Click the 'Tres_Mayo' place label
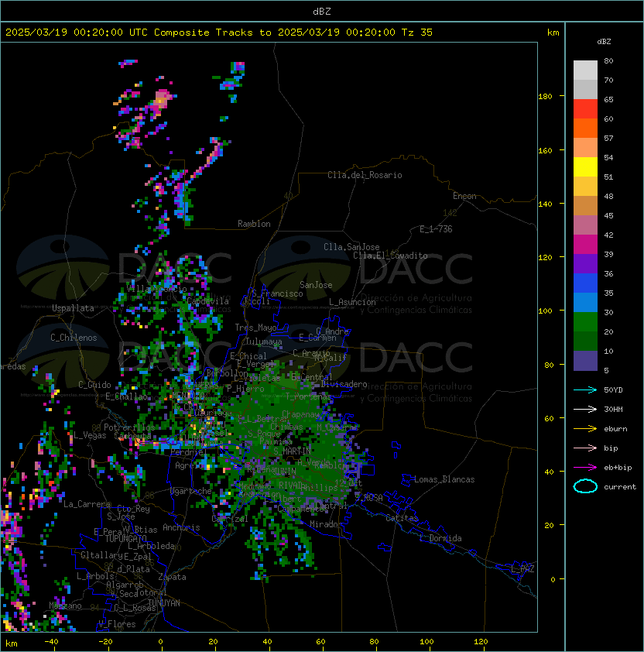 (255, 328)
